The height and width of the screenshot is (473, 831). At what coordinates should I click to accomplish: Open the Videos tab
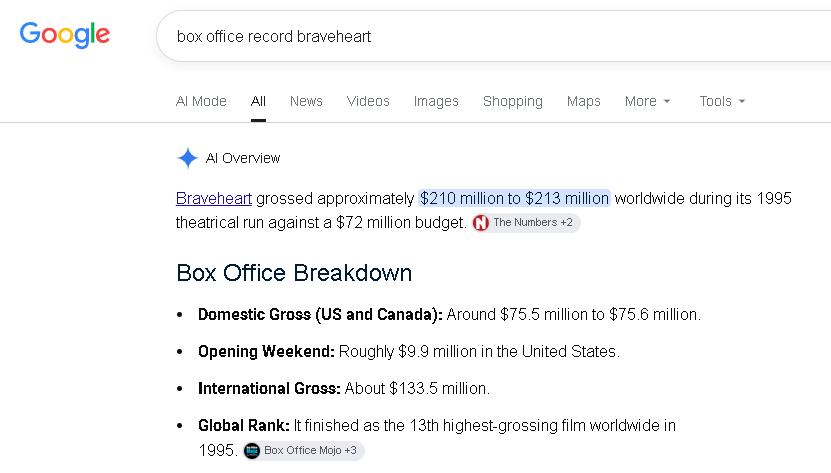point(368,101)
